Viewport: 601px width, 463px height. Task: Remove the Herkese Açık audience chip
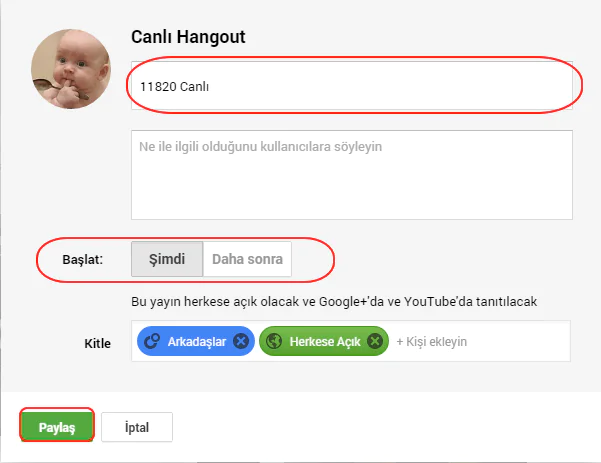coord(375,341)
